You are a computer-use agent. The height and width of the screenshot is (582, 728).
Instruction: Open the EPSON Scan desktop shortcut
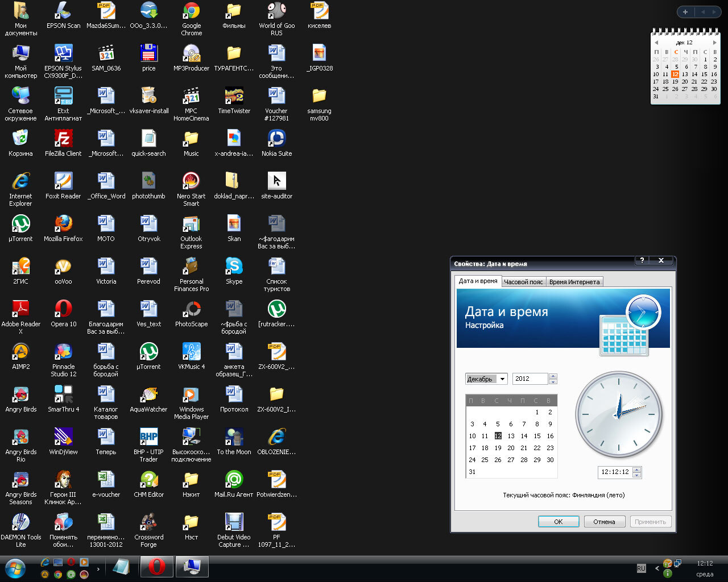[63, 15]
